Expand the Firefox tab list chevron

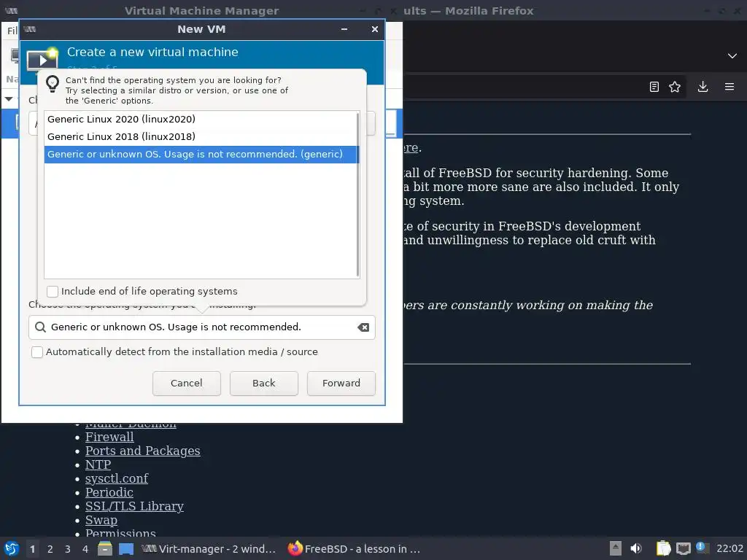coord(732,55)
